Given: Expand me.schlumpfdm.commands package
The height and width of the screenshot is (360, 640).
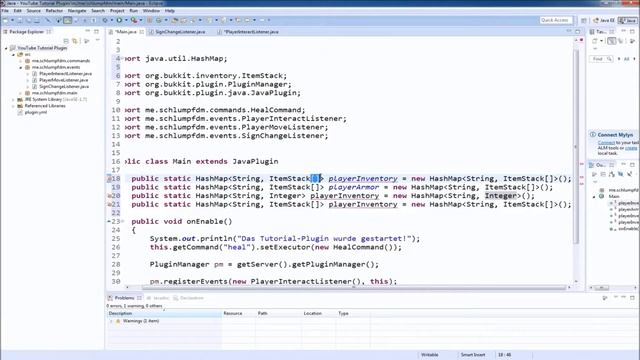Looking at the screenshot, I should [21, 61].
